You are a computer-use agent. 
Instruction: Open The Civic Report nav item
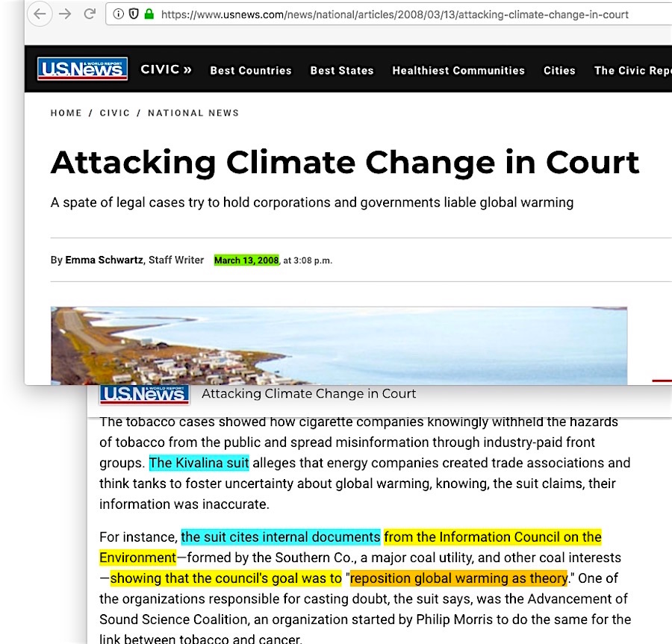632,70
